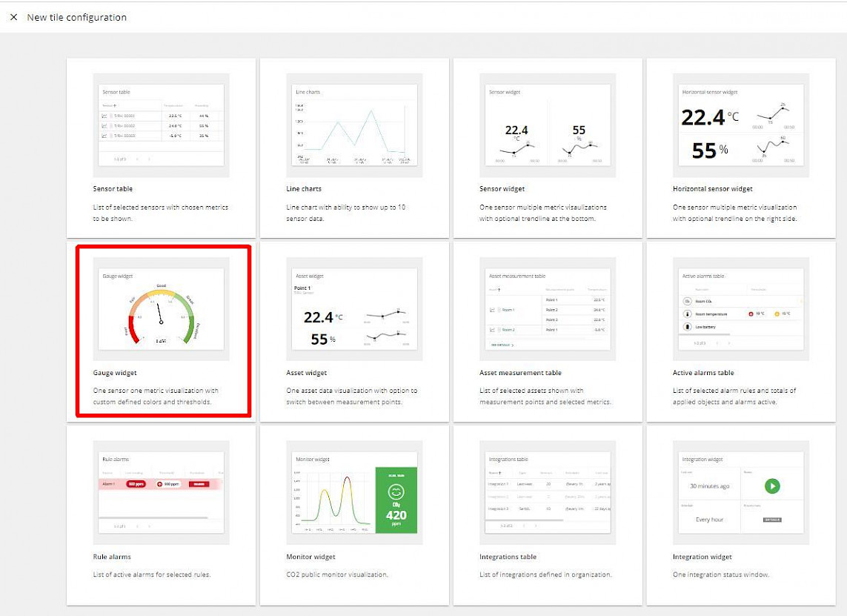Screen dimensions: 847x616
Task: Choose the Line charts preview image
Action: pos(354,125)
